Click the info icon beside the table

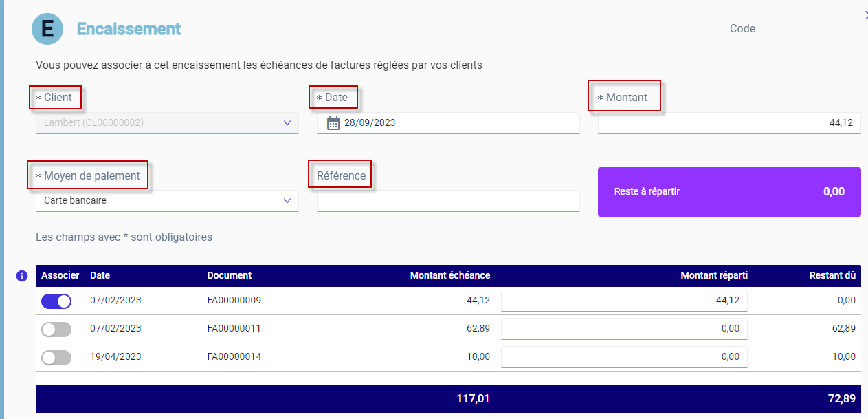(21, 276)
